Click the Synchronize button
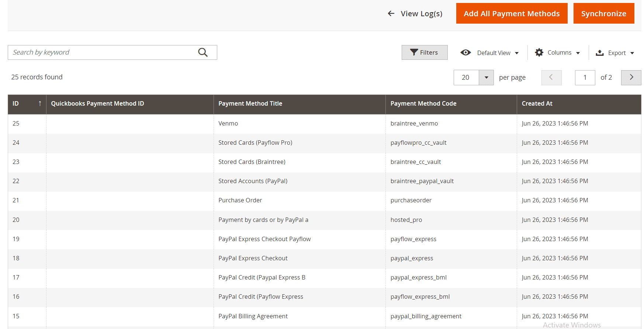Image resolution: width=644 pixels, height=329 pixels. [x=604, y=13]
